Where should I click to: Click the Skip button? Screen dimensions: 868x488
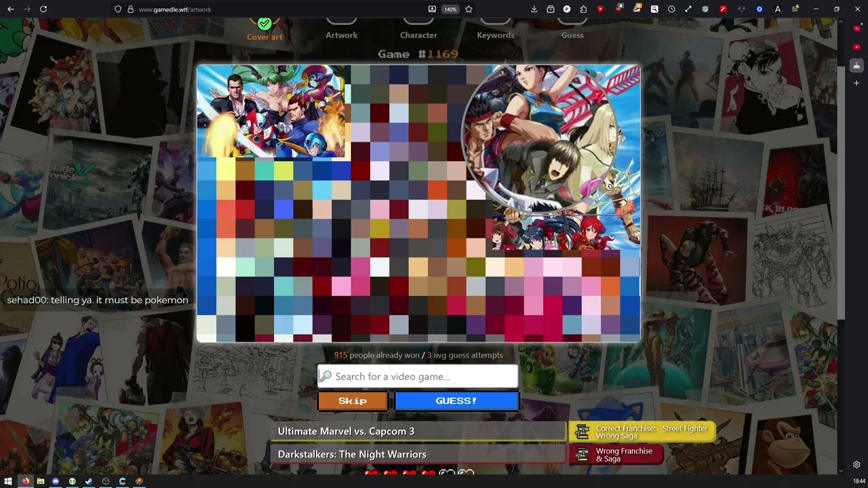pos(353,401)
